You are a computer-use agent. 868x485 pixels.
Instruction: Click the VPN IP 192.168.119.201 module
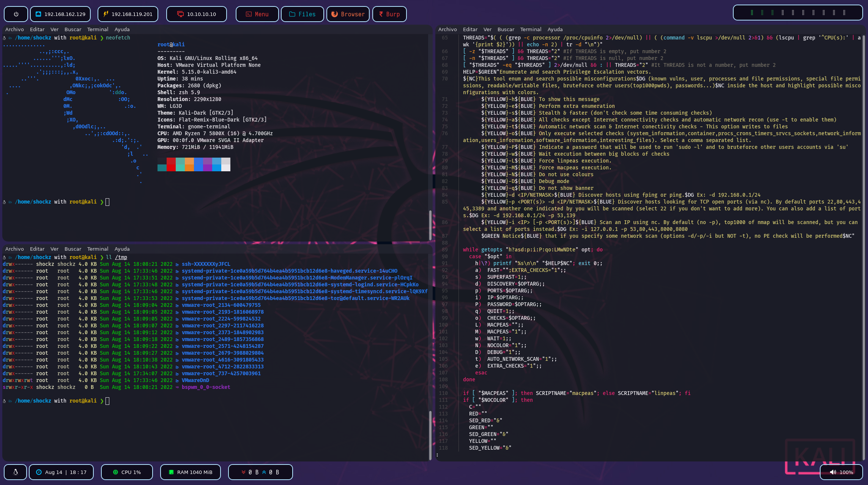(128, 14)
